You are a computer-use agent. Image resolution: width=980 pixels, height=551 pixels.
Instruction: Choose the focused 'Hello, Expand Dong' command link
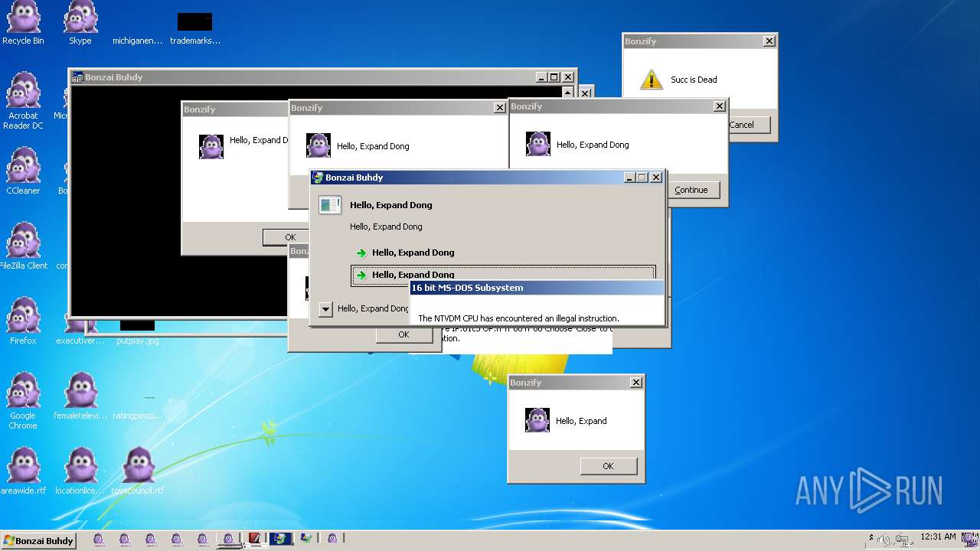click(x=503, y=275)
